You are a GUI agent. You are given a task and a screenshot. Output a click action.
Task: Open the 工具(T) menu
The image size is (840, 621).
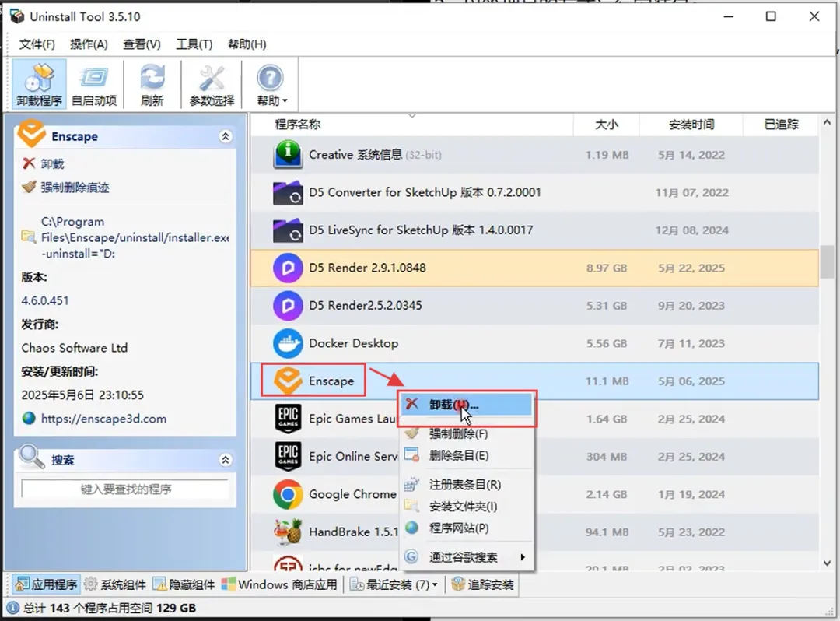(x=194, y=44)
